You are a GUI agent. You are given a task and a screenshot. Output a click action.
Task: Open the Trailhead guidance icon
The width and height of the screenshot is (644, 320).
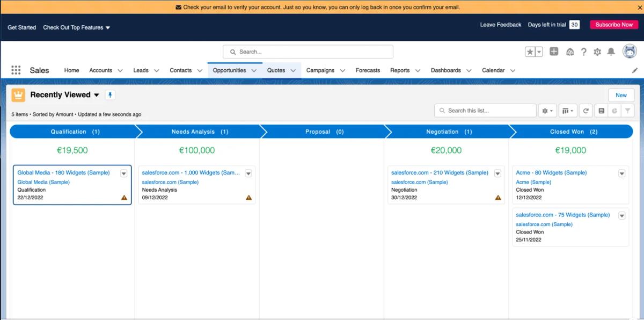[x=570, y=52]
